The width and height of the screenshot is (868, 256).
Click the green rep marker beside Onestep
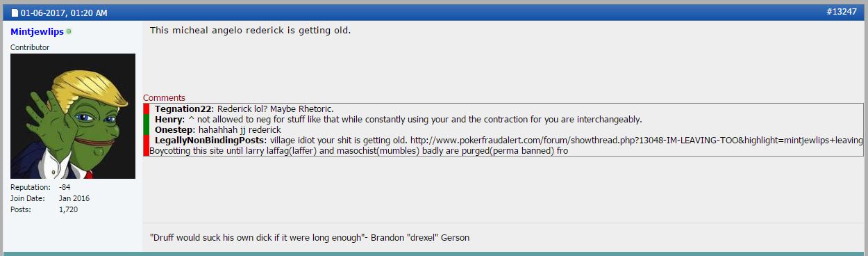[147, 129]
